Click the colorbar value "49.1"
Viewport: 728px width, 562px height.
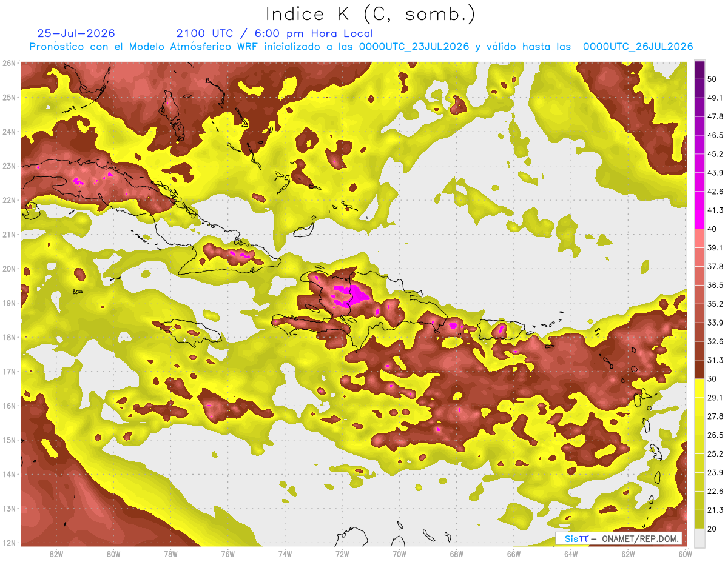(715, 98)
